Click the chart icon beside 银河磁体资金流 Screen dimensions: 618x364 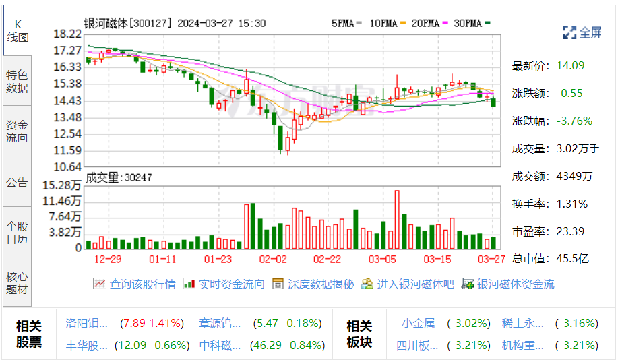point(468,284)
